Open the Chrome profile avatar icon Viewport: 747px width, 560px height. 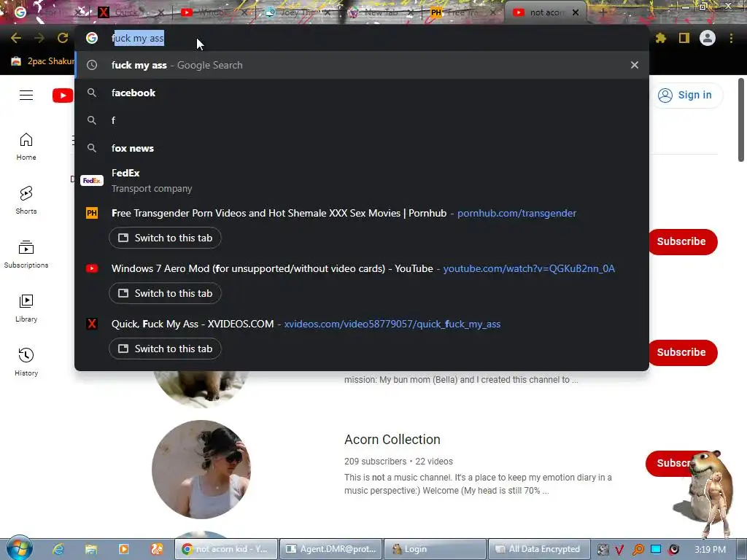tap(707, 38)
